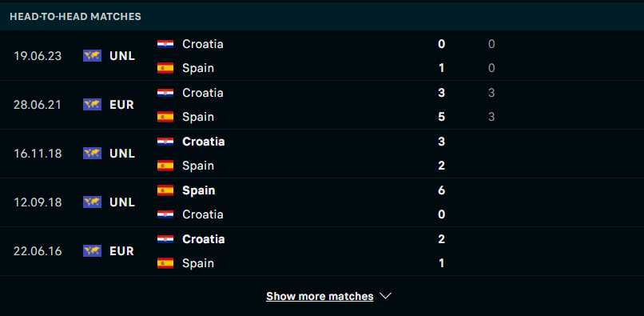Click the world map icon beside the 16.11.18 UNL match
This screenshot has width=644, height=316.
coord(92,154)
